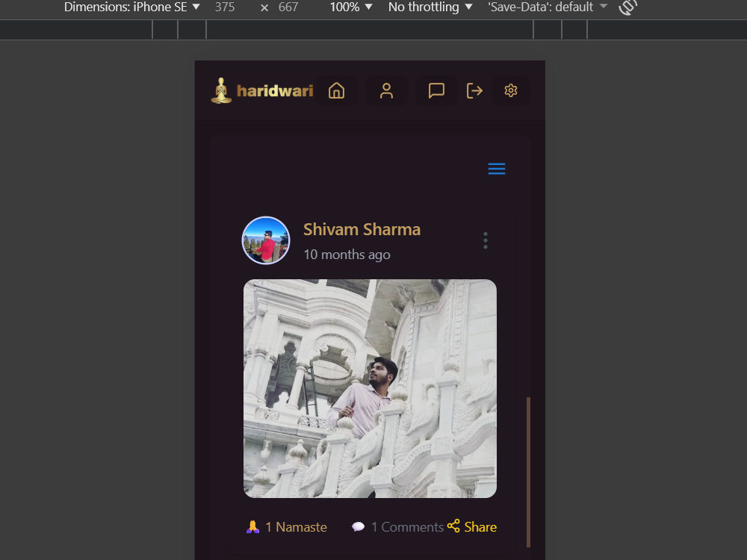The image size is (747, 560).
Task: Open the 100% zoom dropdown
Action: (351, 7)
